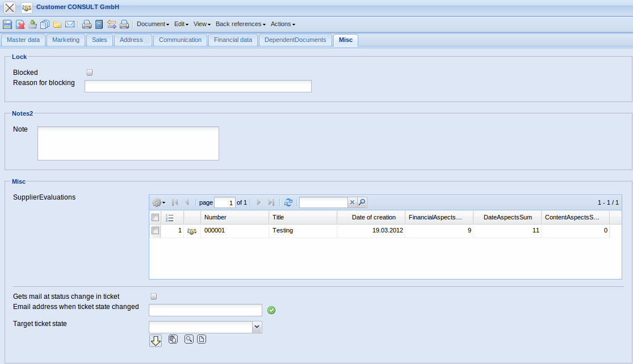Open the Target ticket state dropdown
Screen dimensions: 633x364
(x=257, y=327)
